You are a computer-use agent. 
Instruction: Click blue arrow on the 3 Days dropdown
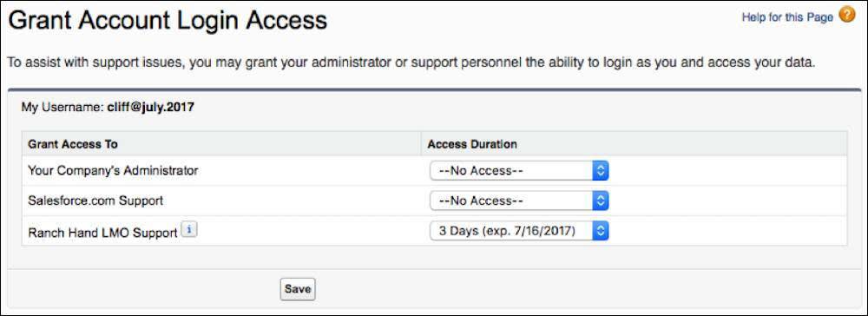(600, 231)
